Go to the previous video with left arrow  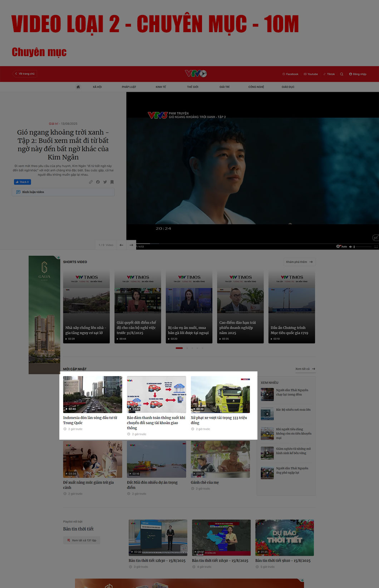pyautogui.click(x=122, y=245)
